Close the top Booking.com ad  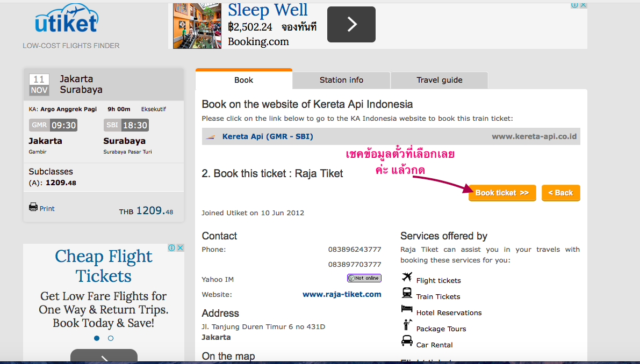[x=583, y=5]
